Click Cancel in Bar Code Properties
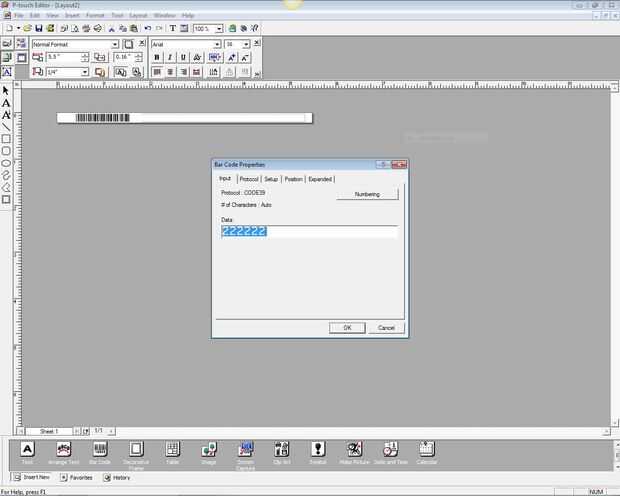 386,328
